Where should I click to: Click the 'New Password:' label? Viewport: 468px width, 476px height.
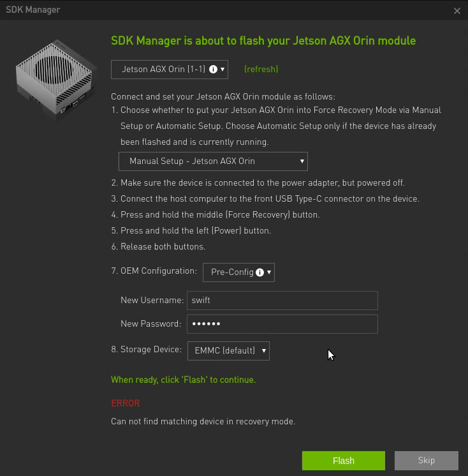tap(151, 324)
